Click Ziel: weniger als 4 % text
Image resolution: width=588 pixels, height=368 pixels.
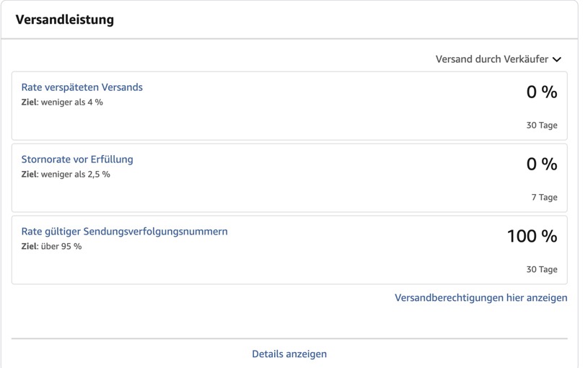pyautogui.click(x=62, y=102)
